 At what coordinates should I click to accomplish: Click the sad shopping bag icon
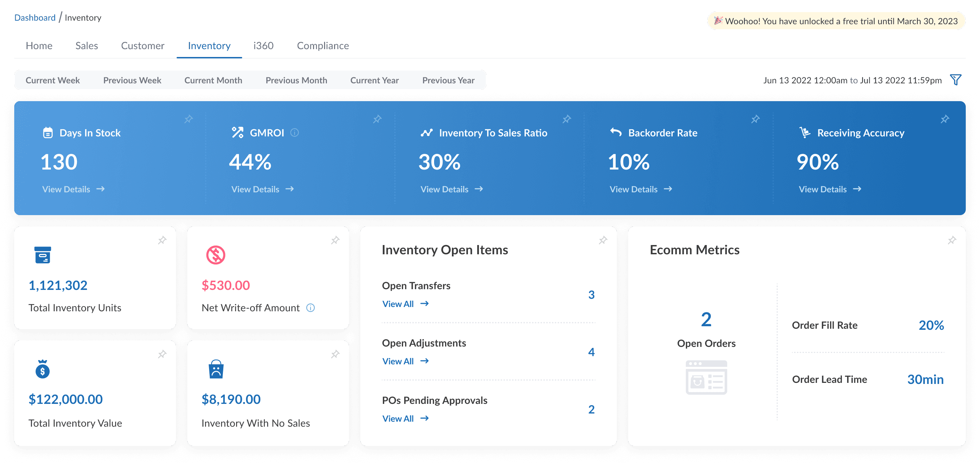pyautogui.click(x=216, y=369)
